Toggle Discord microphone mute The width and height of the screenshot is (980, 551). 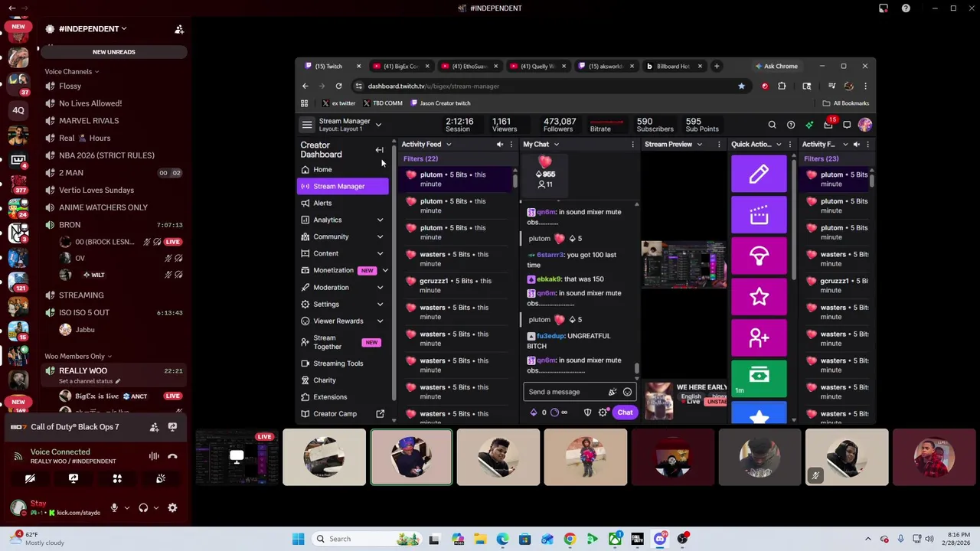tap(114, 507)
